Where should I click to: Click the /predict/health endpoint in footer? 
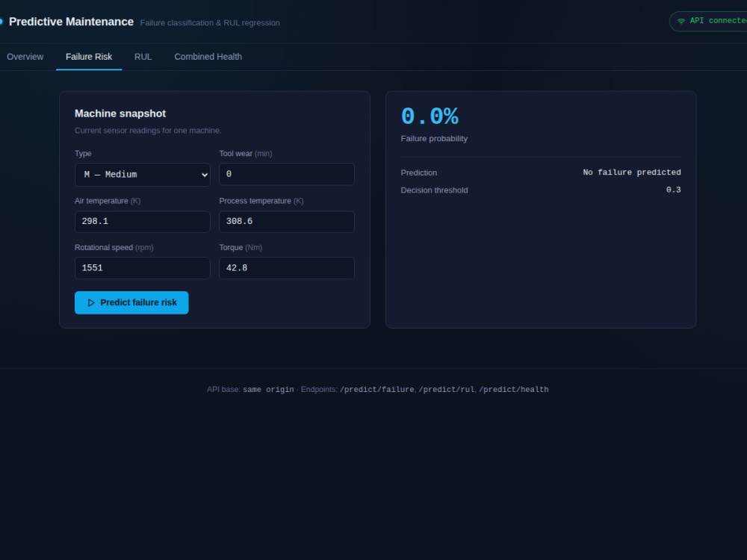[514, 390]
